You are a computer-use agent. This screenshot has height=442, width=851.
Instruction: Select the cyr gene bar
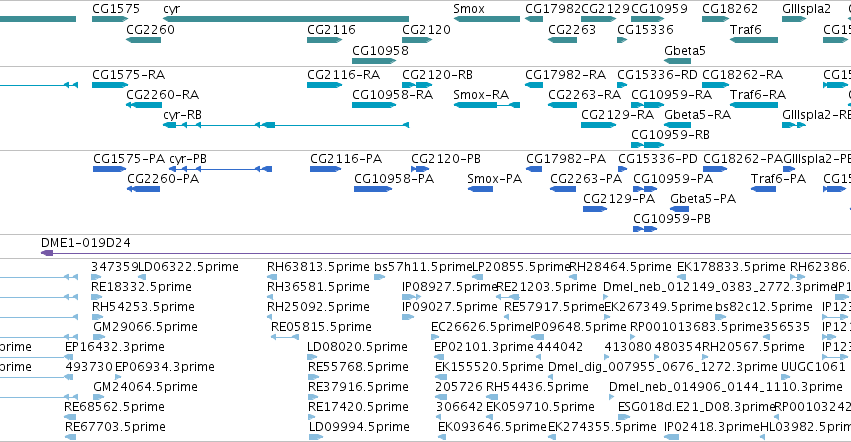(286, 19)
